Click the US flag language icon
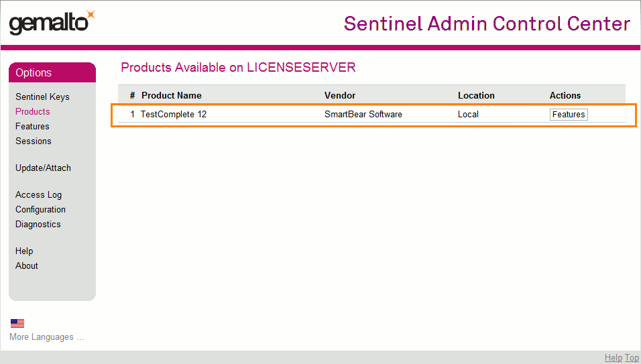 click(17, 323)
